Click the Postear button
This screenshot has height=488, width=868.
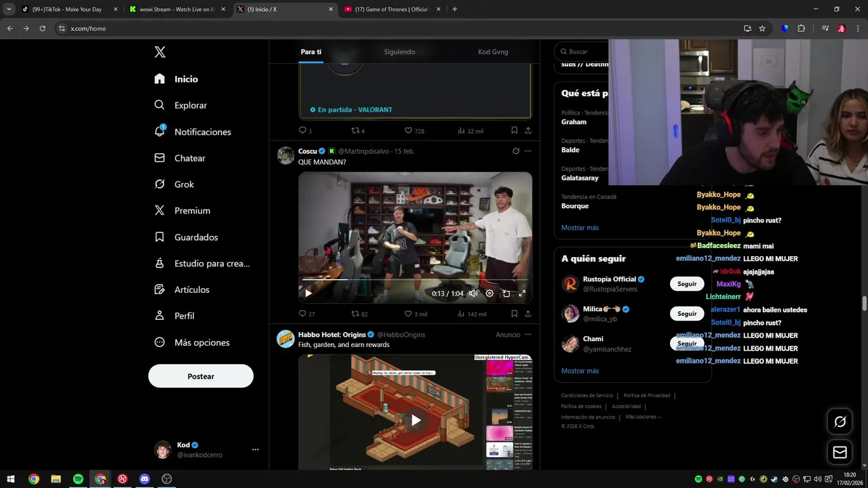(x=201, y=376)
